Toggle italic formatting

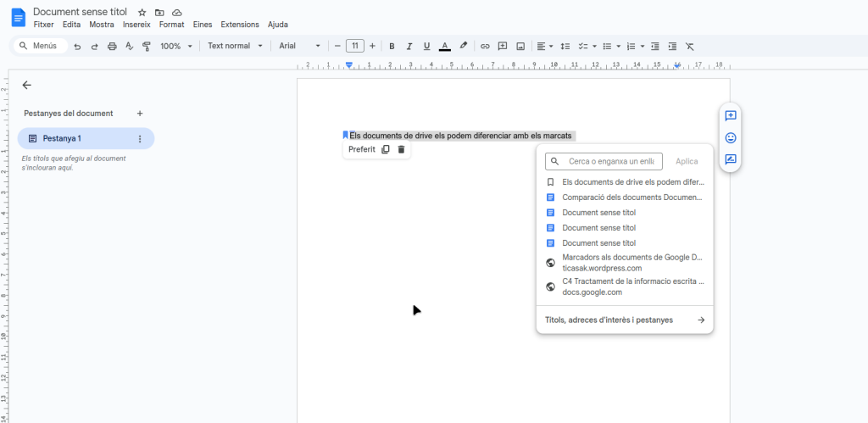409,46
